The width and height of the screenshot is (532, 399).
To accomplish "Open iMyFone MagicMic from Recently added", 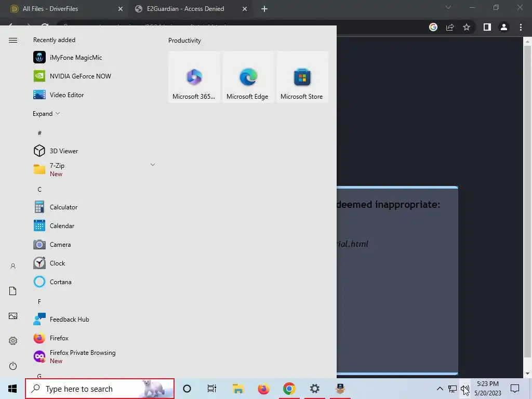I will [94, 57].
